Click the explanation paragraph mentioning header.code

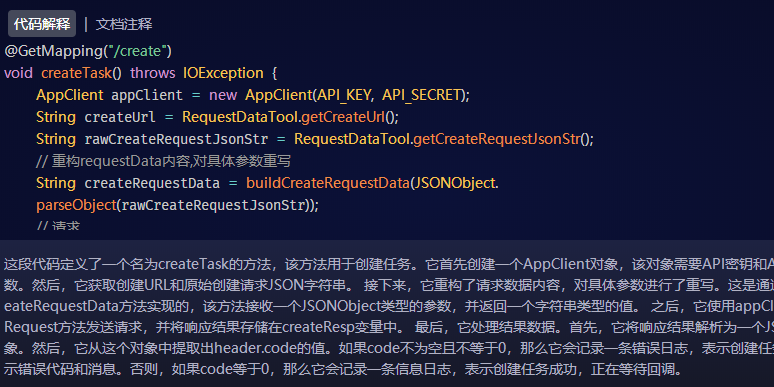click(387, 316)
